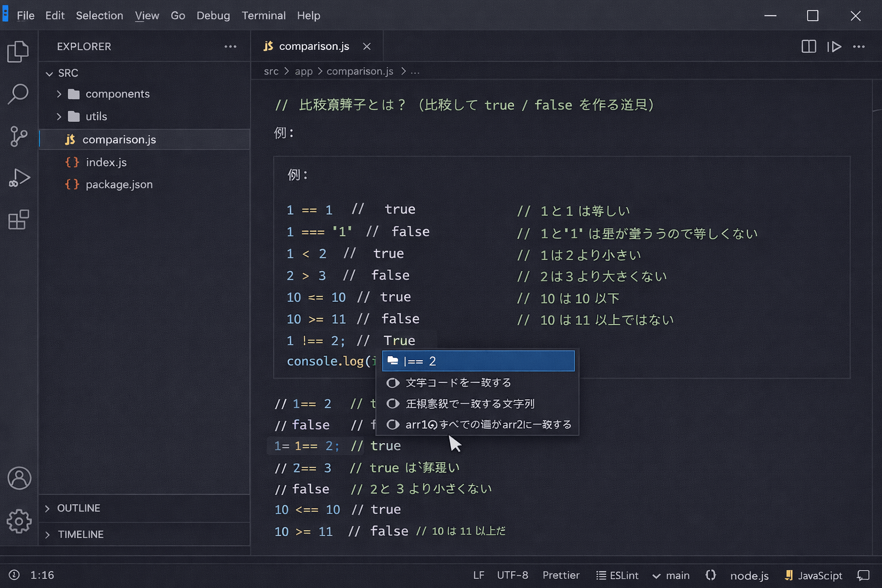Open the Source Control view
Screen dimensions: 882x588
point(19,137)
